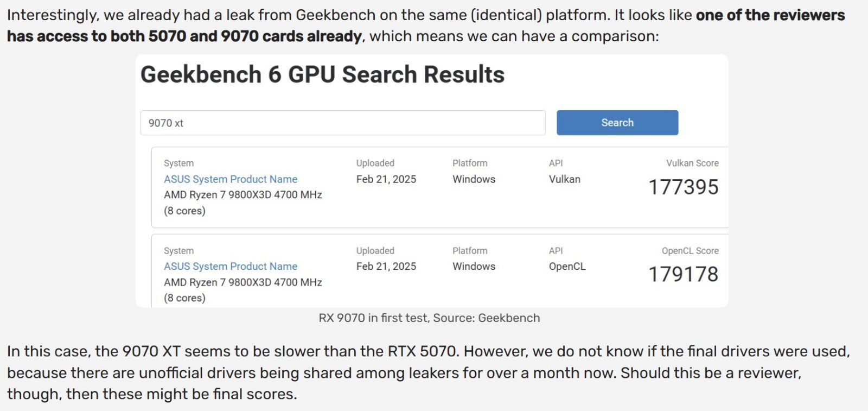Image resolution: width=868 pixels, height=411 pixels.
Task: Open ASUS System Product Name link in Vulkan result
Action: tap(231, 179)
